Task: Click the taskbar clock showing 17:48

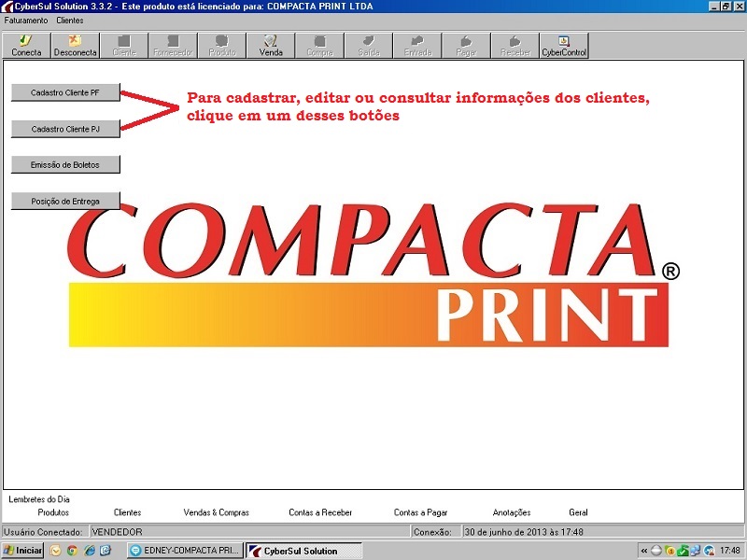Action: pos(730,551)
